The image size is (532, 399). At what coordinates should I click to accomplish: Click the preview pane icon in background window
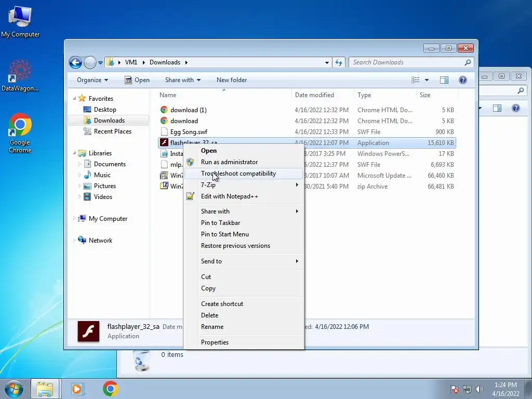(497, 108)
